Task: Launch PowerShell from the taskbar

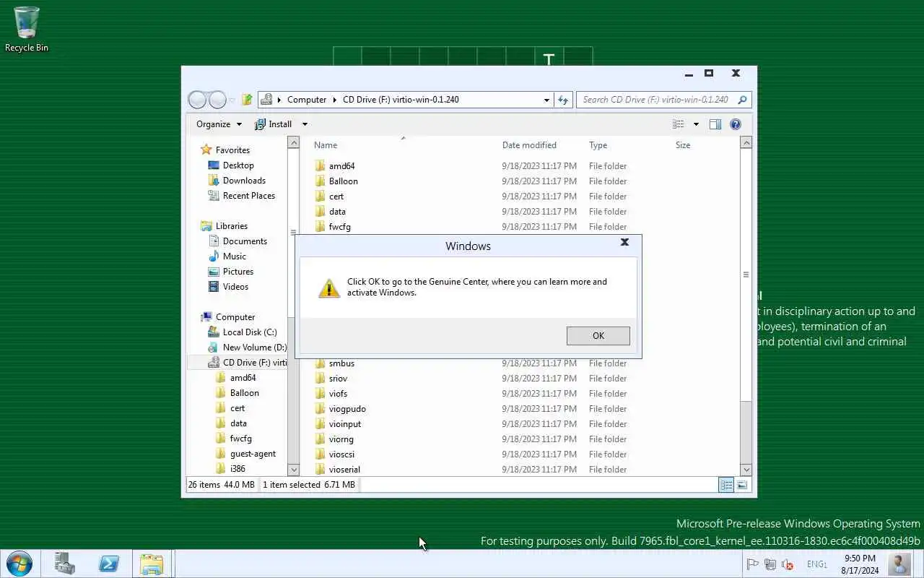Action: (x=109, y=564)
